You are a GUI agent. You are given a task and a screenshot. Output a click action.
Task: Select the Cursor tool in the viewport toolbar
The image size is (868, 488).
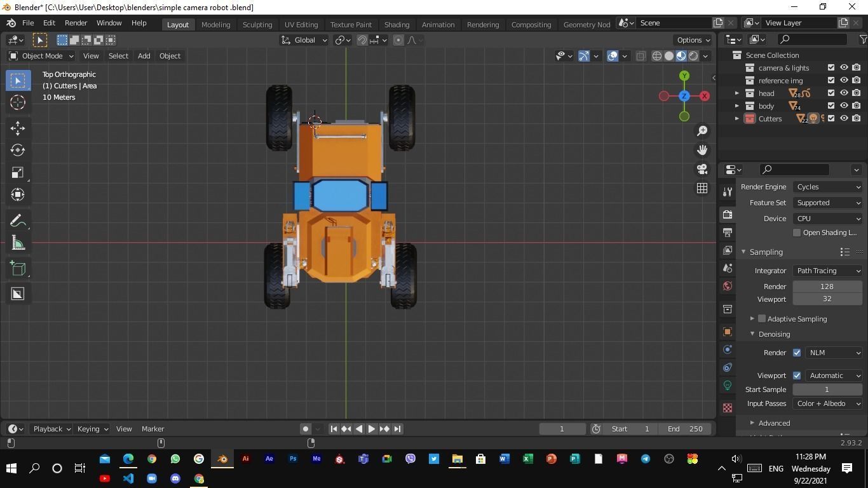click(x=18, y=102)
